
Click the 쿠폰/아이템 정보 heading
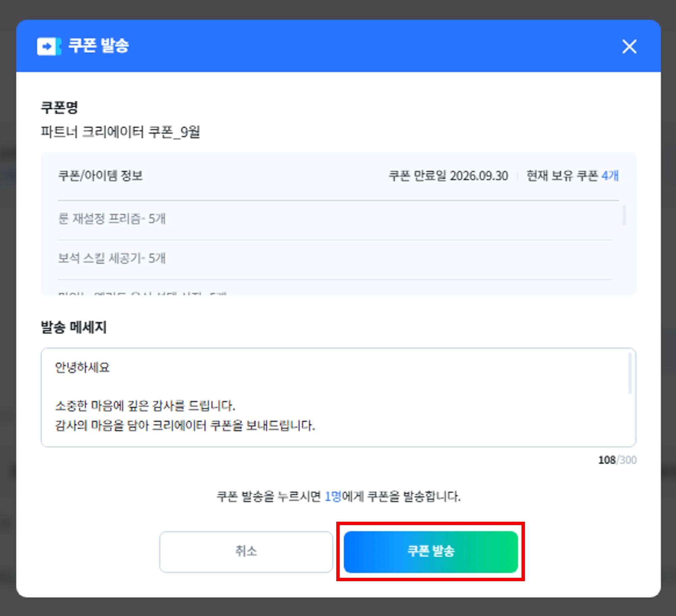[x=100, y=176]
